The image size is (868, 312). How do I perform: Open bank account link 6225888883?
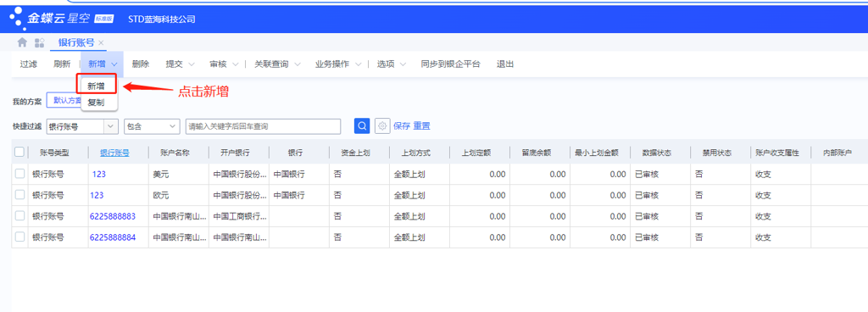point(113,216)
